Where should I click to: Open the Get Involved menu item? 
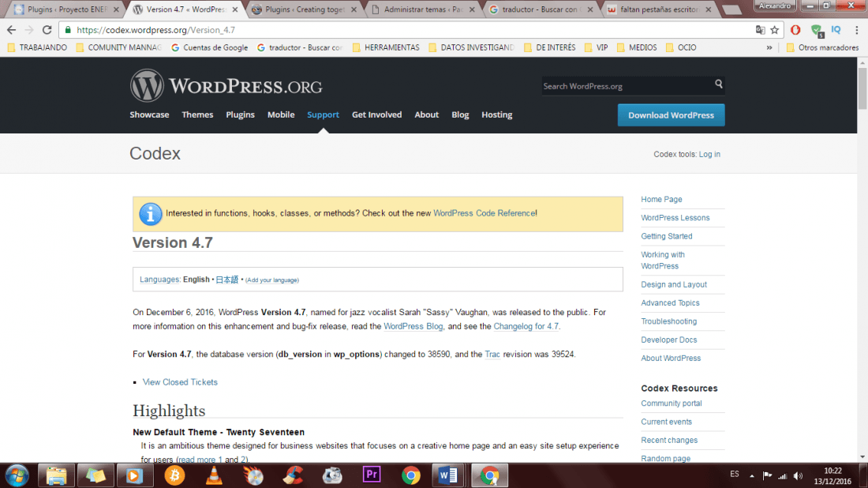point(377,114)
